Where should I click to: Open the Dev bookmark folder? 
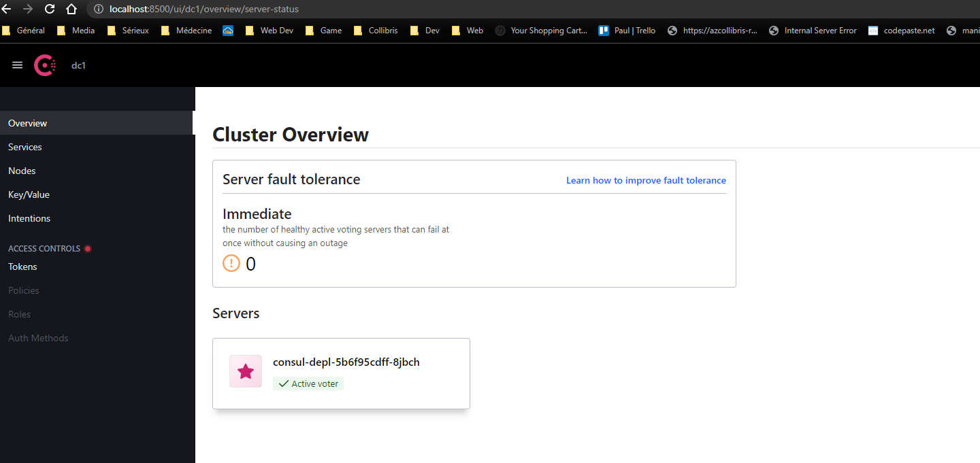425,31
